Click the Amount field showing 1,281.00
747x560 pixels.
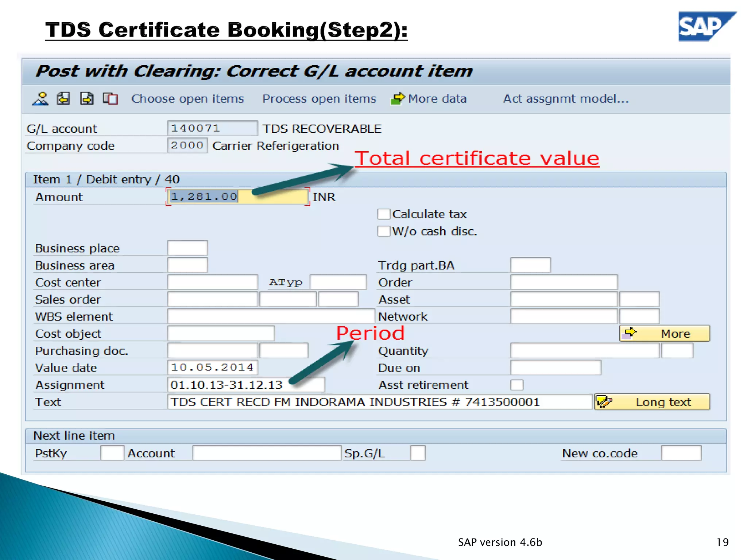[x=238, y=197]
